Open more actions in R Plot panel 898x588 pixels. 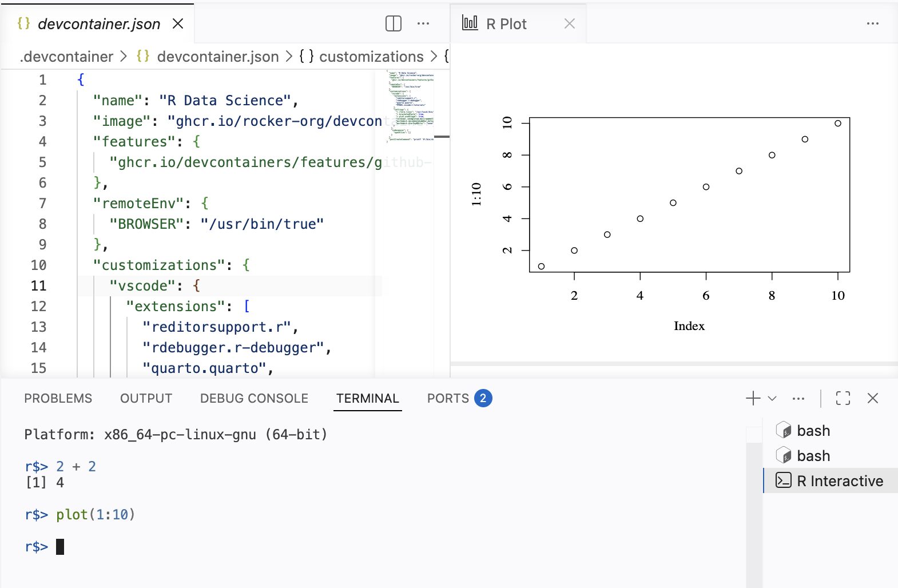(872, 23)
